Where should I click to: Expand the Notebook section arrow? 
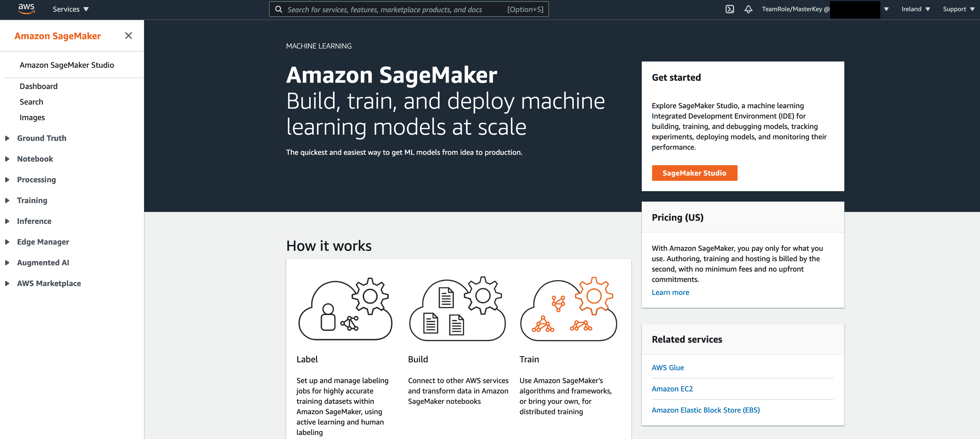7,159
